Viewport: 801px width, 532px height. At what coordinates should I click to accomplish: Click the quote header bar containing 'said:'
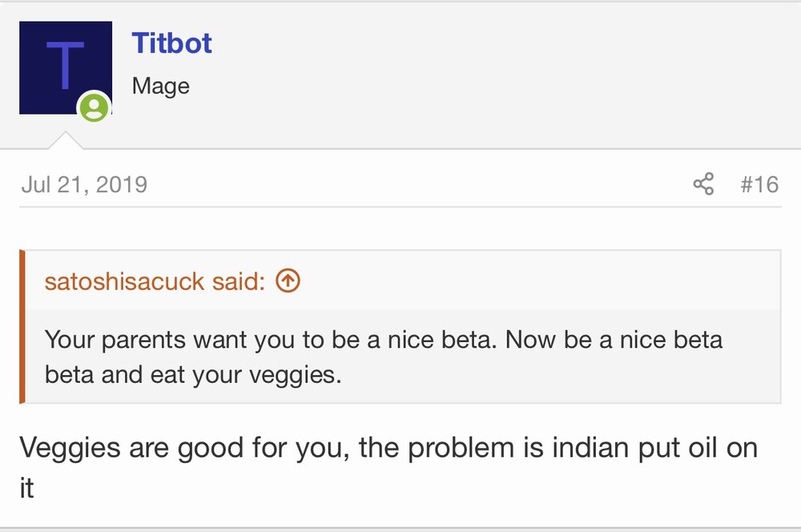tap(403, 280)
